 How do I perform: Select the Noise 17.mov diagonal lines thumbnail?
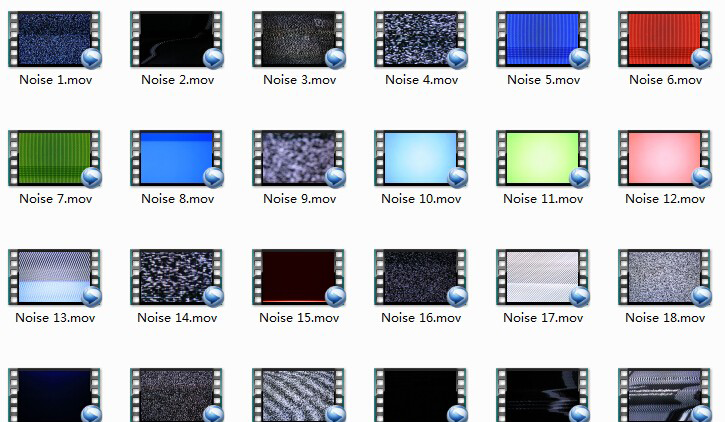pos(543,277)
